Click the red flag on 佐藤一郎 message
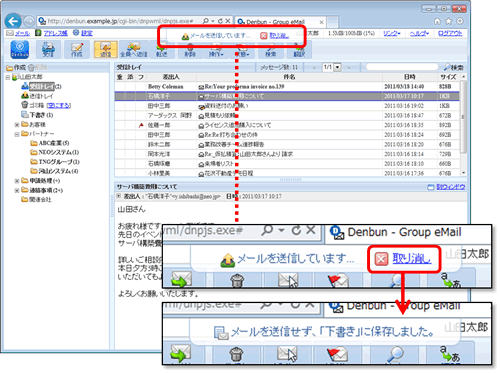Screen dimensions: 500x373 141,125
